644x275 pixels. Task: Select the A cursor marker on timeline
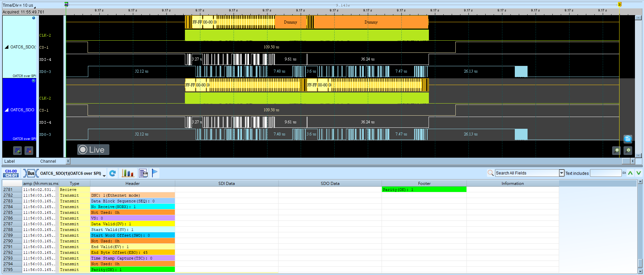(x=66, y=4)
